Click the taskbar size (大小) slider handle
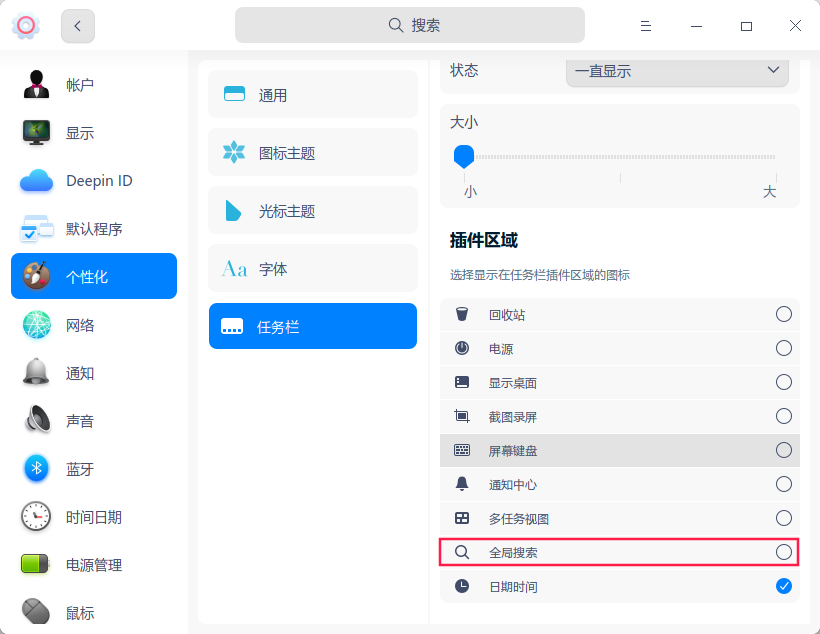The width and height of the screenshot is (820, 634). [463, 156]
